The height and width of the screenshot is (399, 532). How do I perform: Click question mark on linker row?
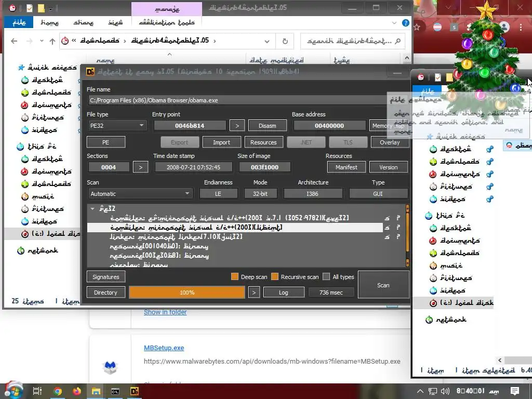pyautogui.click(x=398, y=236)
